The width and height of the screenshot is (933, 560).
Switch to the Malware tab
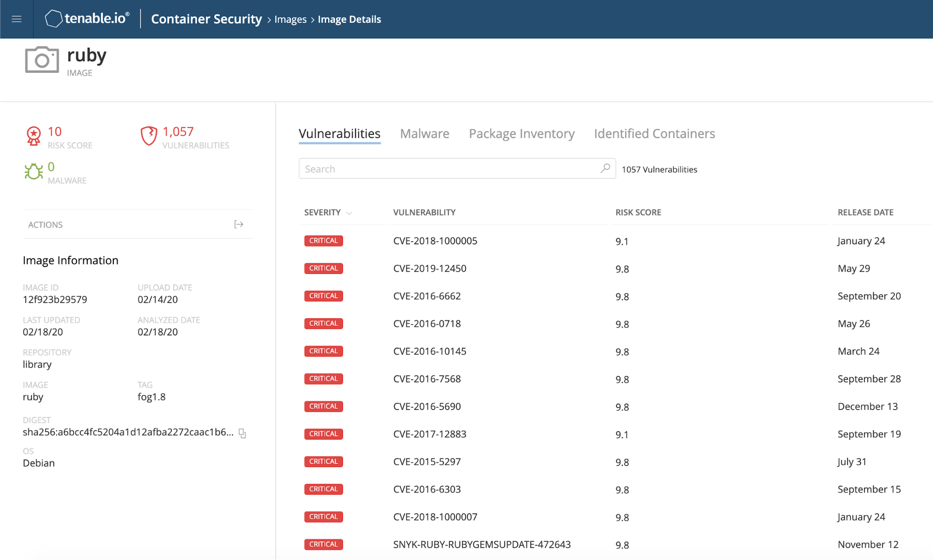click(425, 133)
